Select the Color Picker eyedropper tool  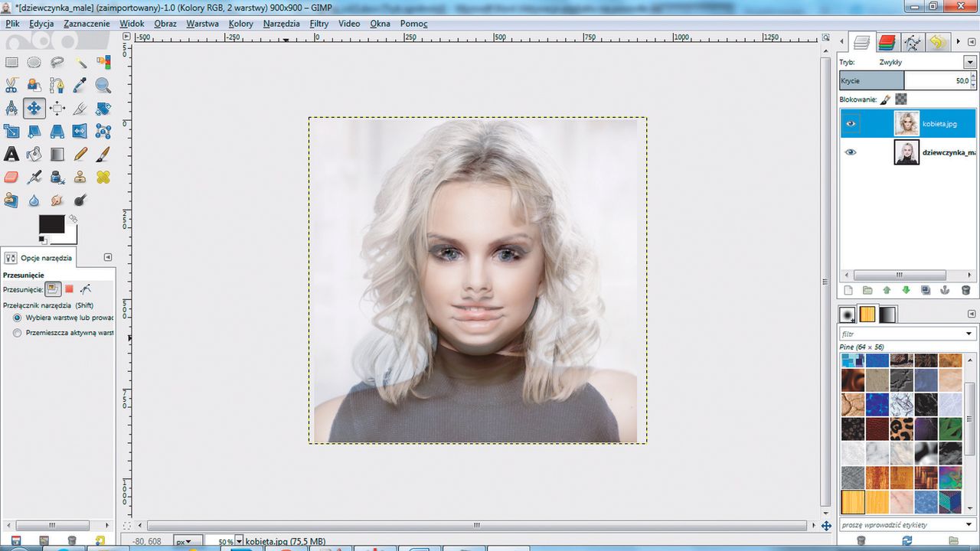click(x=80, y=85)
